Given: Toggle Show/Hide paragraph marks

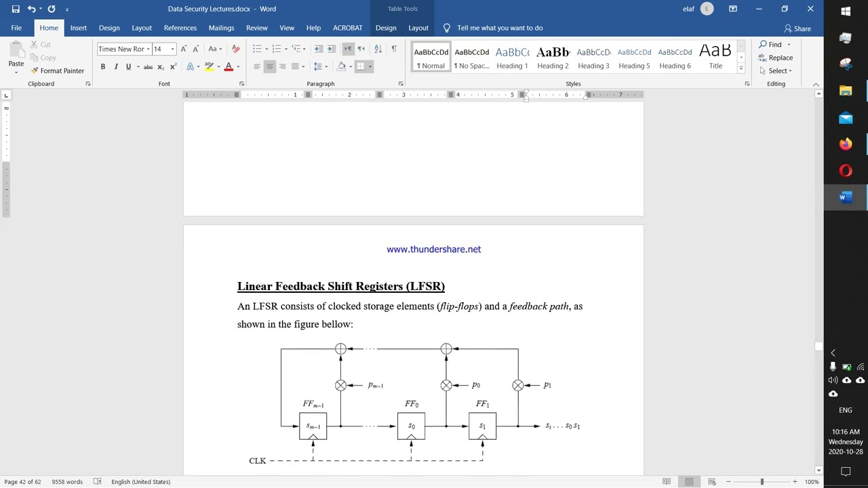Looking at the screenshot, I should (394, 49).
